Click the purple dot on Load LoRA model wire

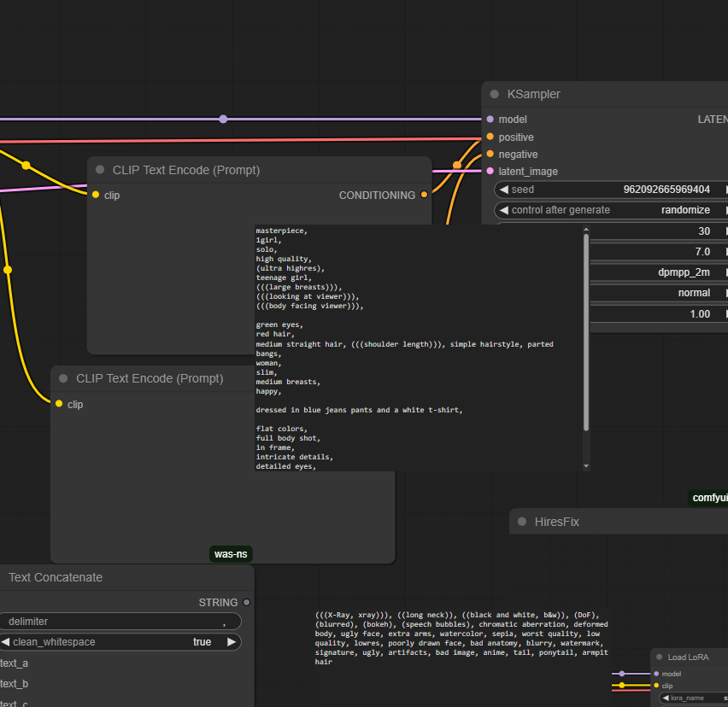622,674
